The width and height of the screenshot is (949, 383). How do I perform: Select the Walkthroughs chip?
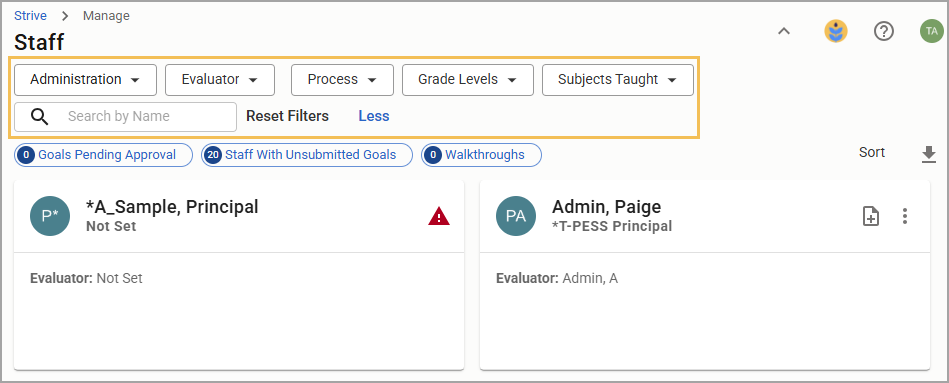click(481, 155)
